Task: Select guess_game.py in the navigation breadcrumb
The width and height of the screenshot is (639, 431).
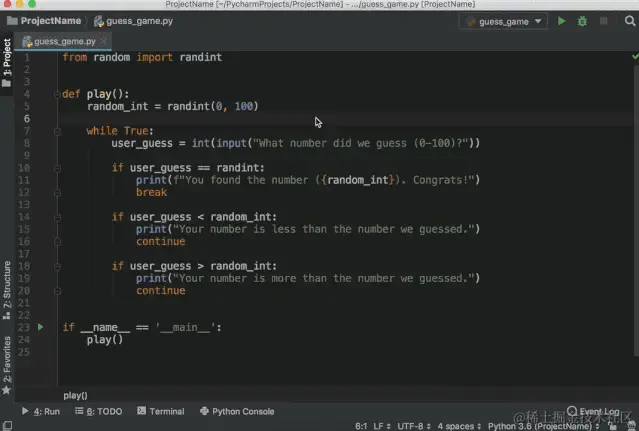Action: [133, 21]
